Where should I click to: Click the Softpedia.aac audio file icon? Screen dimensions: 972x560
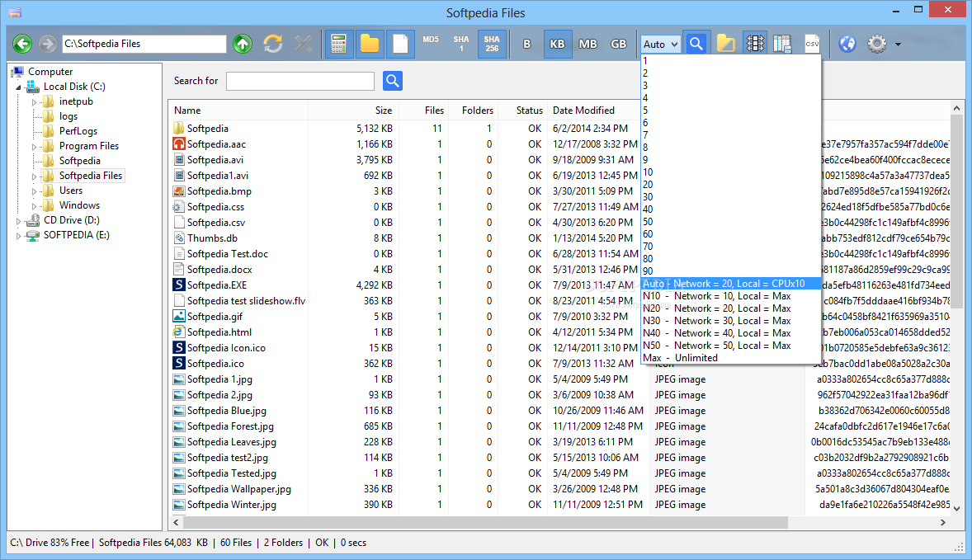178,144
